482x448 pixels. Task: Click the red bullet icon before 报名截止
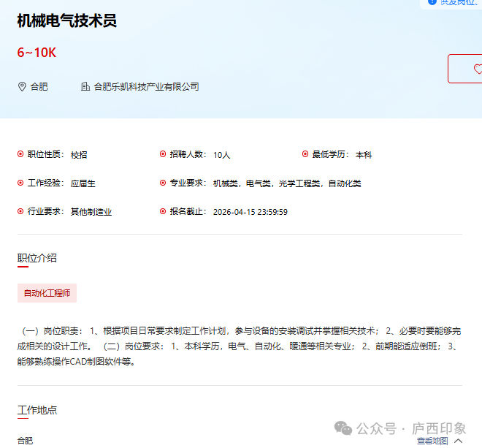163,211
